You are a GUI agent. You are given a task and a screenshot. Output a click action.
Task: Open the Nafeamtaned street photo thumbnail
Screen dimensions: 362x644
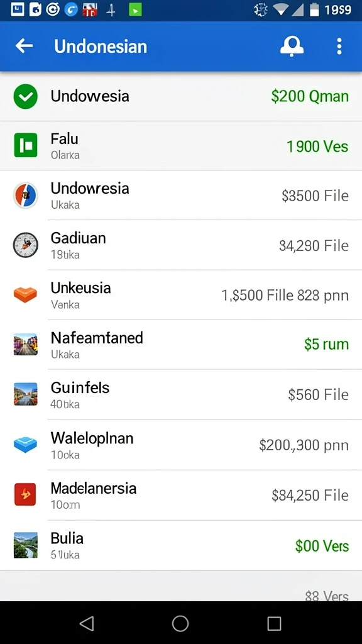point(25,344)
